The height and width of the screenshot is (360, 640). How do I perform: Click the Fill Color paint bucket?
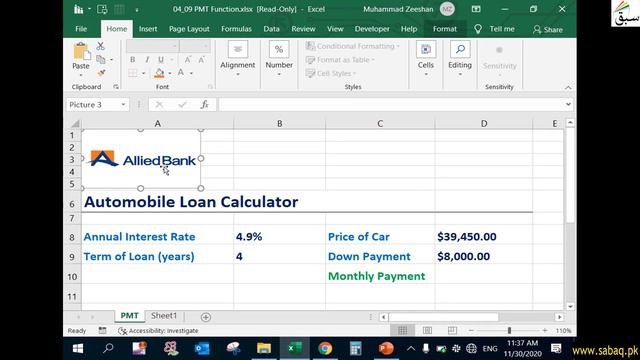click(159, 73)
